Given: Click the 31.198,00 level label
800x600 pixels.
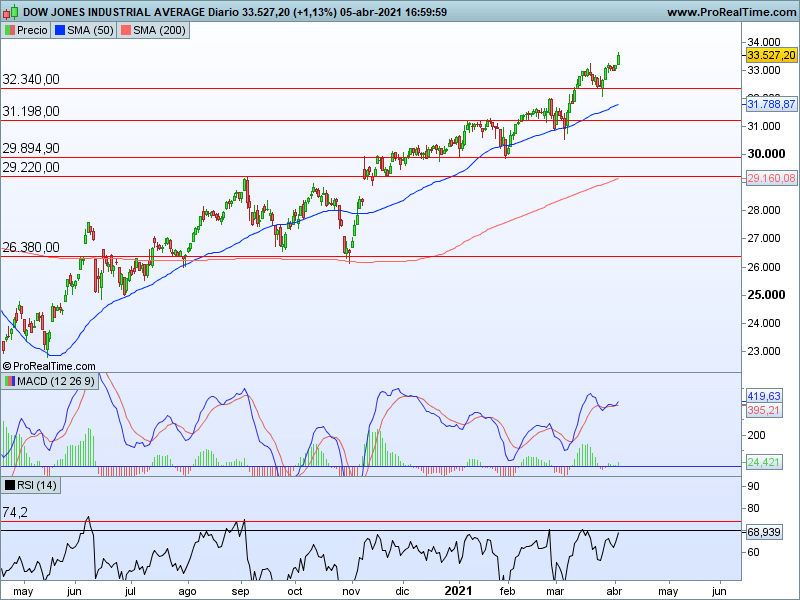Looking at the screenshot, I should [31, 111].
